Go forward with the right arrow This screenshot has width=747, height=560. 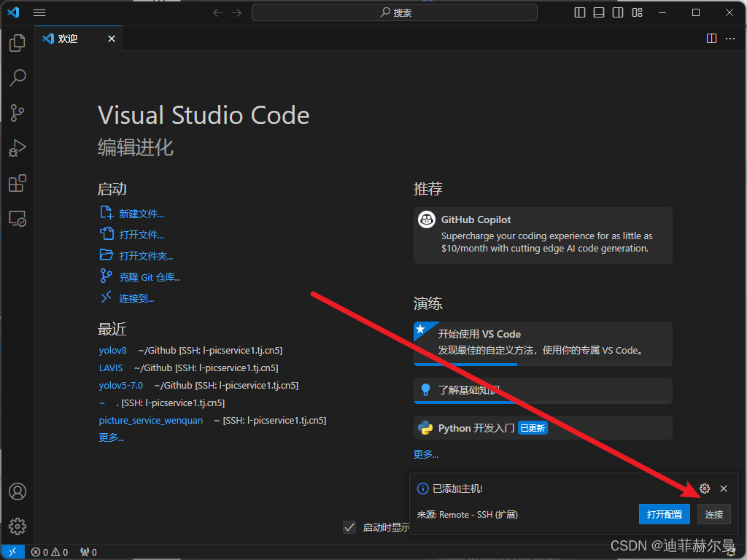pyautogui.click(x=237, y=13)
